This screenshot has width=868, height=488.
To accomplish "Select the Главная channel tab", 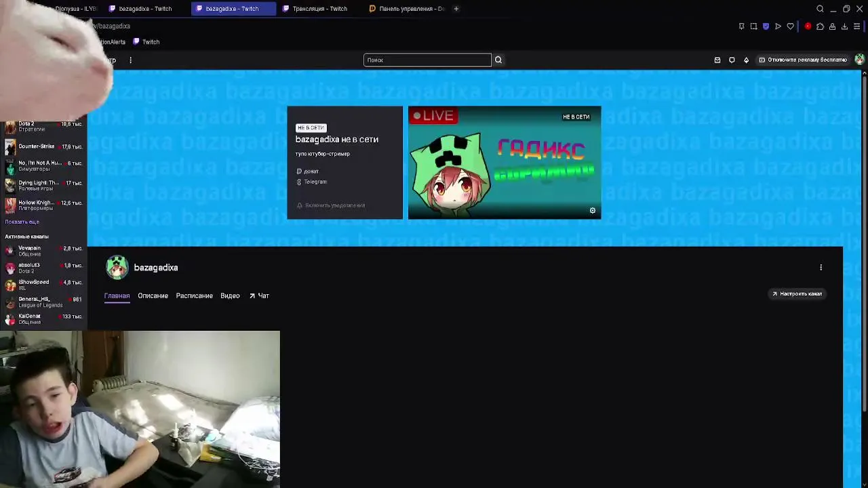I will (117, 296).
